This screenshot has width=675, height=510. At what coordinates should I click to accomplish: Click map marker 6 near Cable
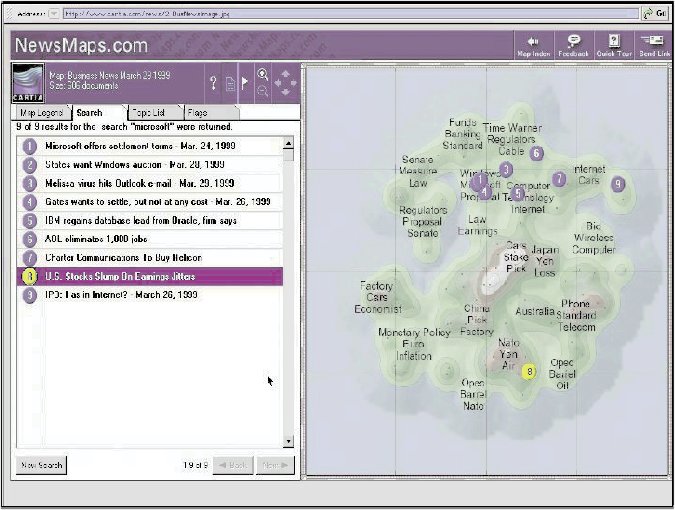(536, 153)
